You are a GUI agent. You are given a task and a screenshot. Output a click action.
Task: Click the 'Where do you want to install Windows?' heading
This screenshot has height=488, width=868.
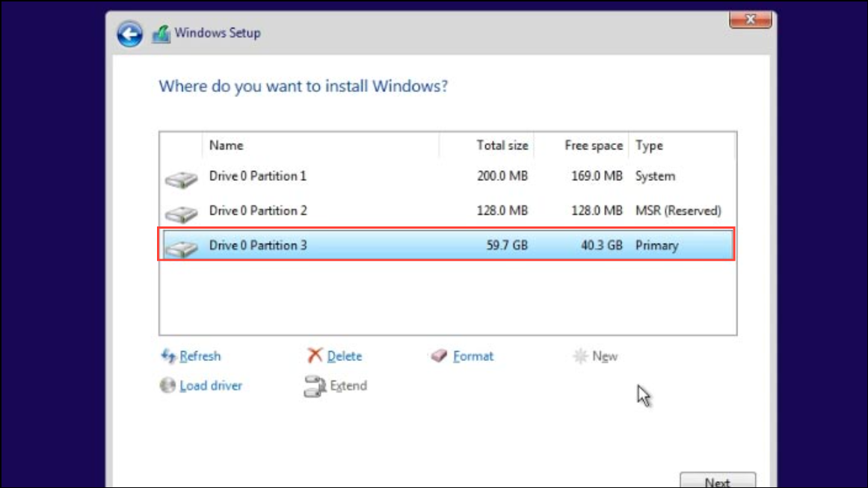pyautogui.click(x=304, y=86)
